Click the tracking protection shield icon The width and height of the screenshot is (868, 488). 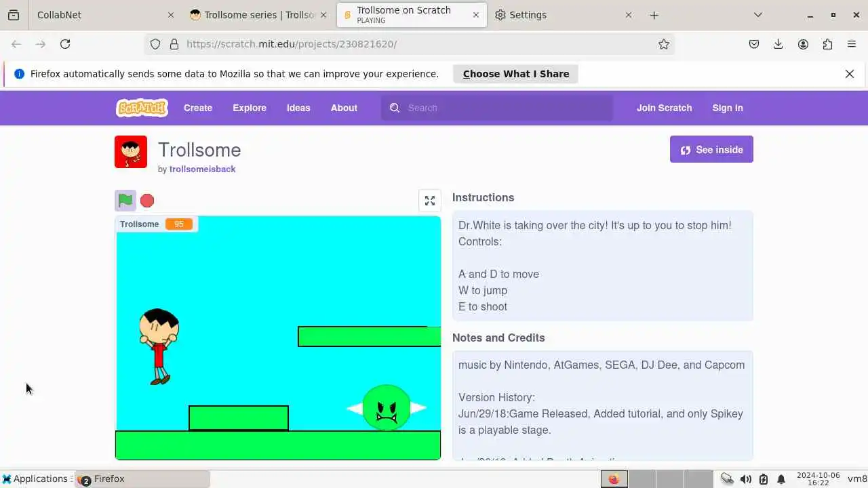(x=155, y=44)
